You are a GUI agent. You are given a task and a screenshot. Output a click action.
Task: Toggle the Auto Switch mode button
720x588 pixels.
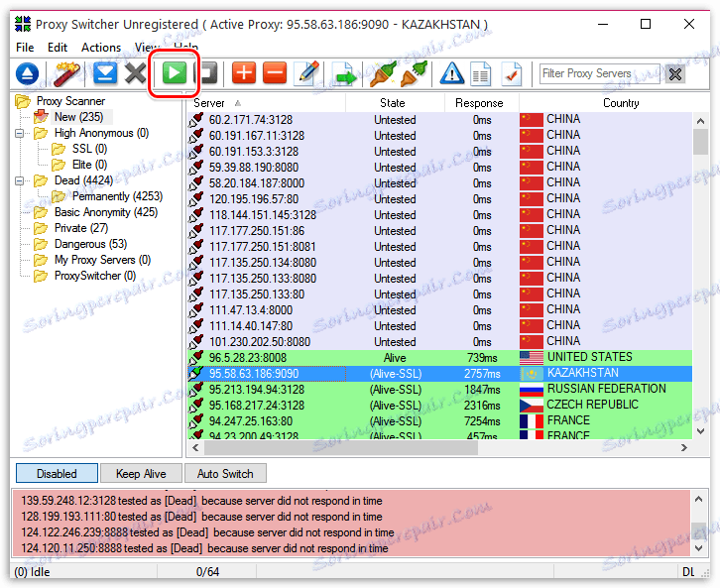pos(225,473)
